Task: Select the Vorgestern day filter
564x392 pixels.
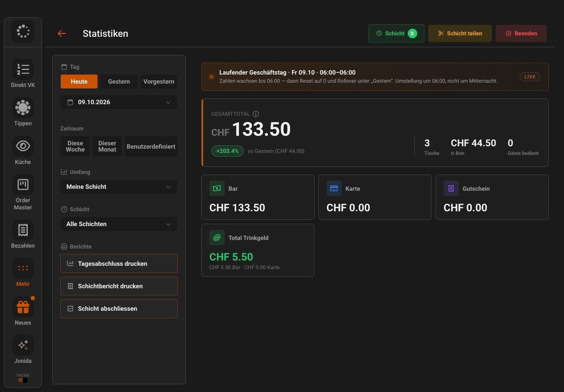Action: [159, 82]
